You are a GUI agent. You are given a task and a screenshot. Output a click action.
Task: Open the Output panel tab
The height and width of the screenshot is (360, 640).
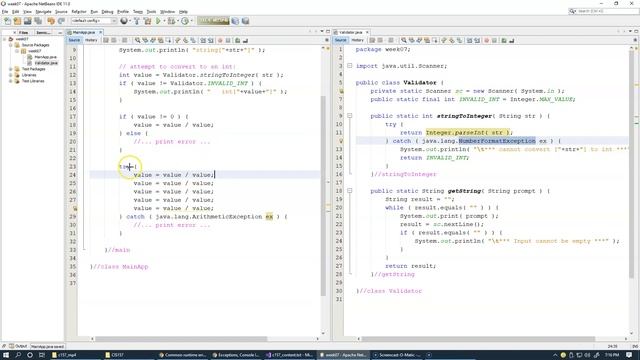pyautogui.click(x=18, y=346)
